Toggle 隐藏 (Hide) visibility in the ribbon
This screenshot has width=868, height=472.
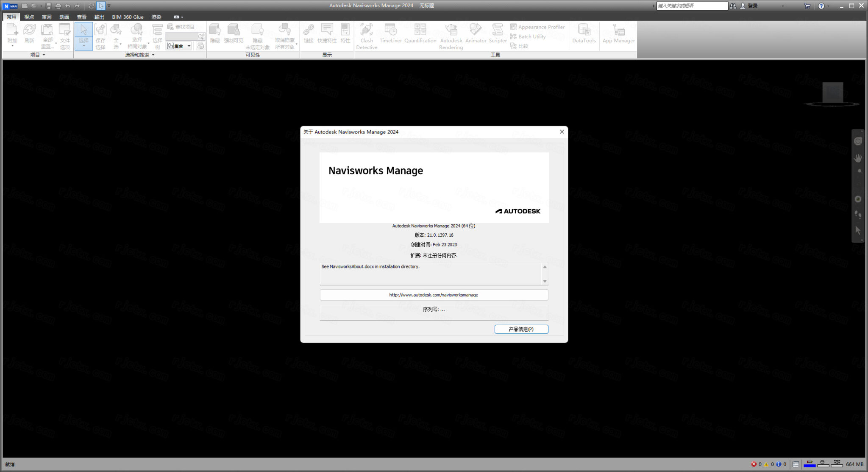click(x=214, y=34)
